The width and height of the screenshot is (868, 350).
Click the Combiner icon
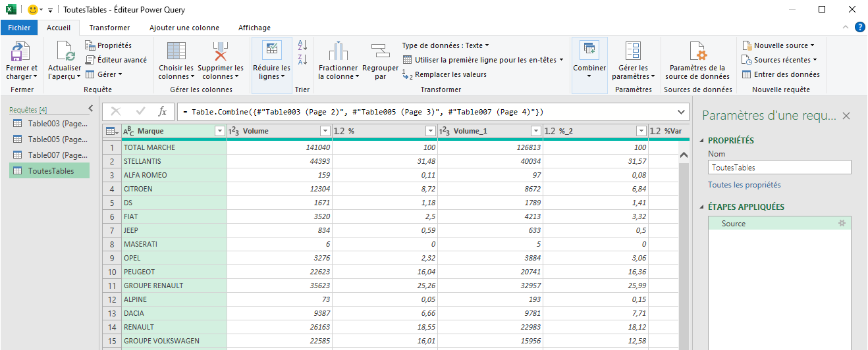[589, 51]
